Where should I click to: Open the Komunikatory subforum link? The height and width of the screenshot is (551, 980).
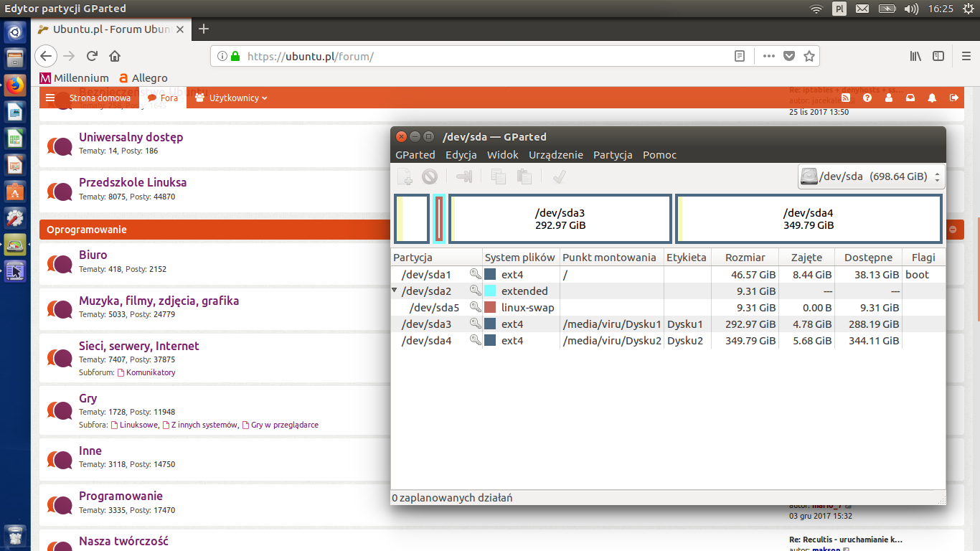tap(151, 372)
